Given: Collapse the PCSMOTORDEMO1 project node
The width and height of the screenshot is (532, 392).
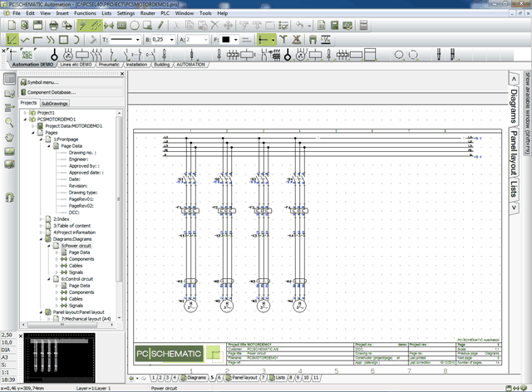Looking at the screenshot, I should coord(25,120).
